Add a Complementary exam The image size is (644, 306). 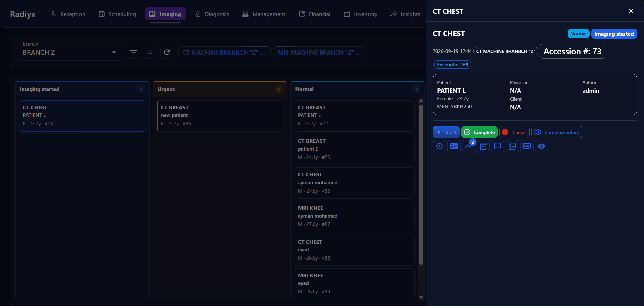point(557,132)
